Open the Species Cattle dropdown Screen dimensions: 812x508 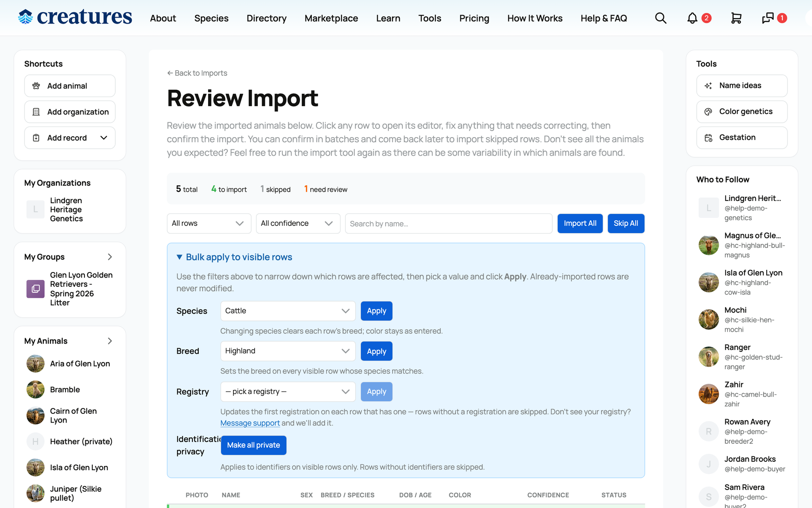tap(288, 311)
